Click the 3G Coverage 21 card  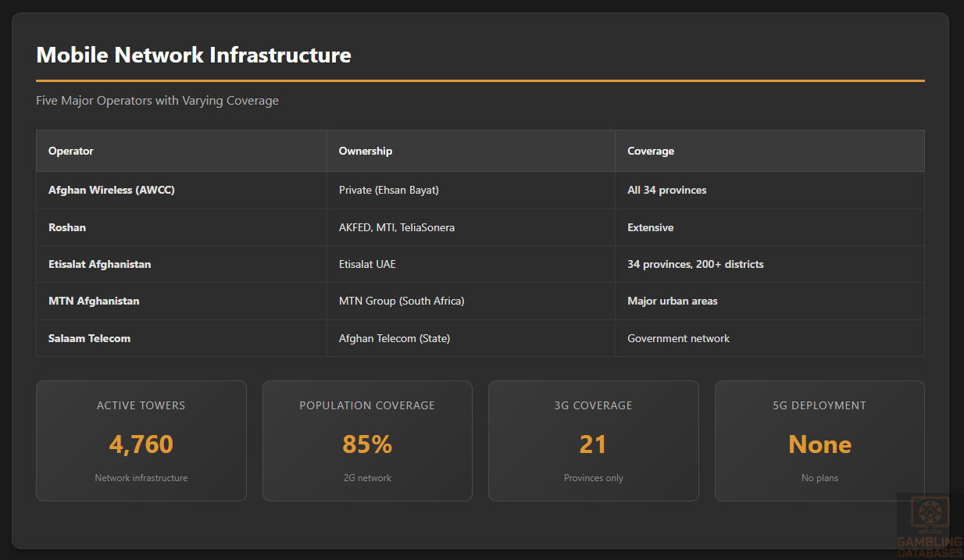click(x=593, y=441)
